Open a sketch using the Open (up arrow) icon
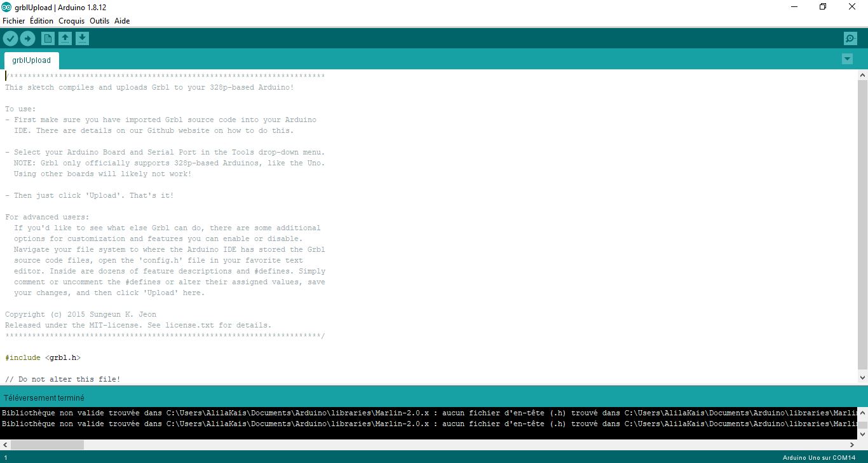The image size is (868, 463). pyautogui.click(x=65, y=39)
